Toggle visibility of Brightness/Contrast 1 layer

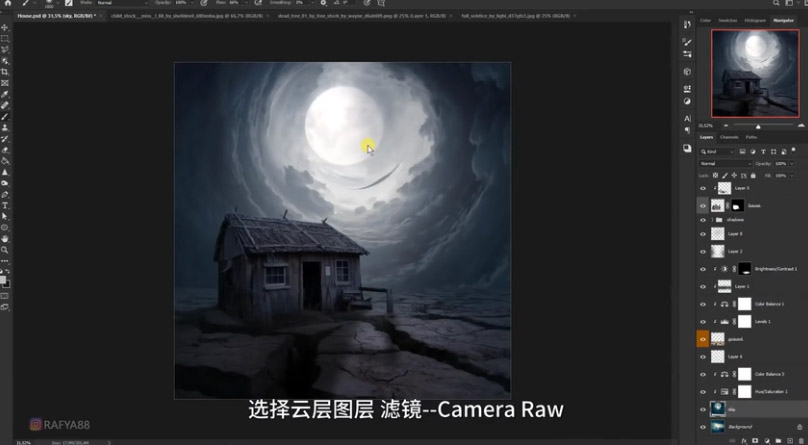pyautogui.click(x=703, y=270)
